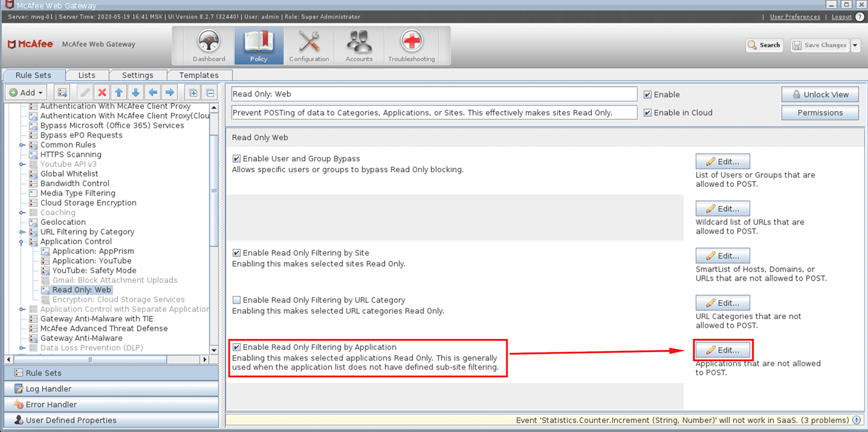Screen dimensions: 868x432
Task: Expand the Youtube API v3 tree node
Action: pyautogui.click(x=22, y=164)
